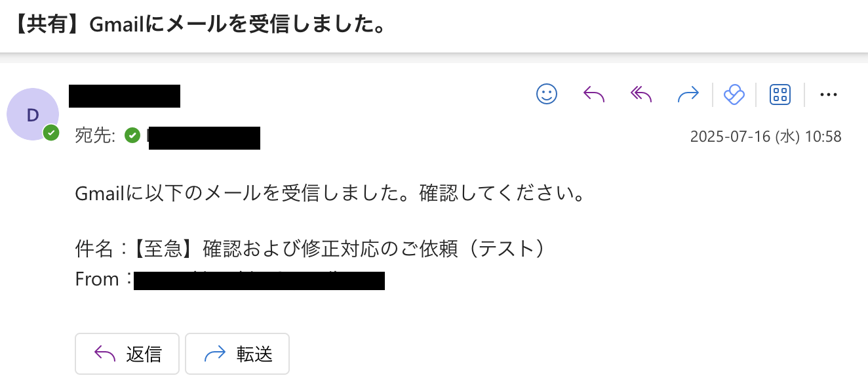The image size is (868, 382).
Task: Click the green presence badge on the avatar
Action: 51,133
